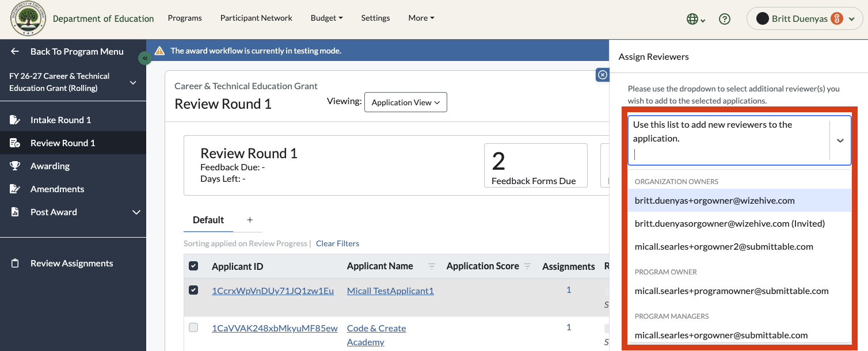Sort by the Assignments column header

569,266
